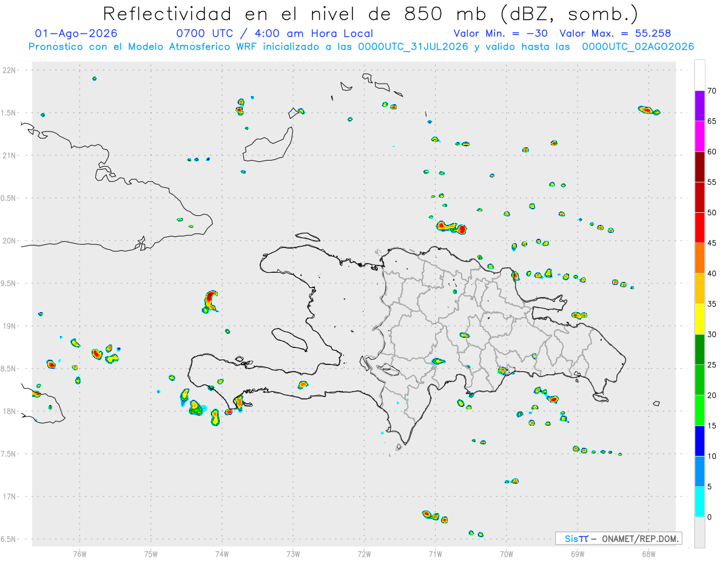Click the colorbar label '45'
The width and height of the screenshot is (728, 562).
[712, 243]
